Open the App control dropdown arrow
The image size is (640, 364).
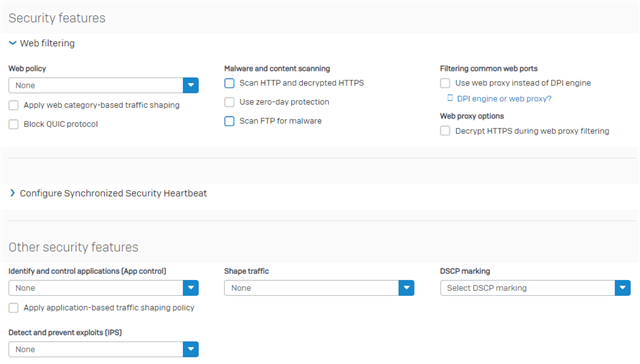(x=191, y=288)
